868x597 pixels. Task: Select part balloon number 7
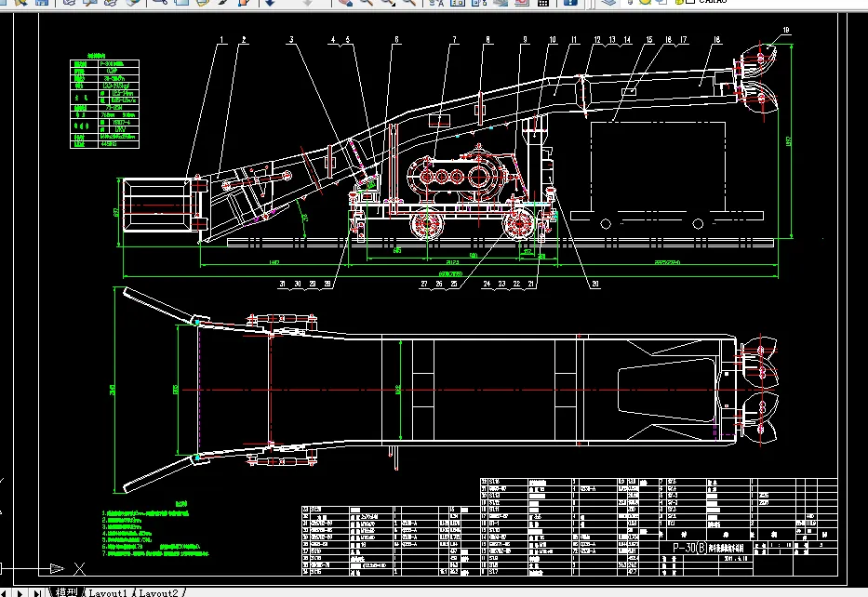(455, 39)
